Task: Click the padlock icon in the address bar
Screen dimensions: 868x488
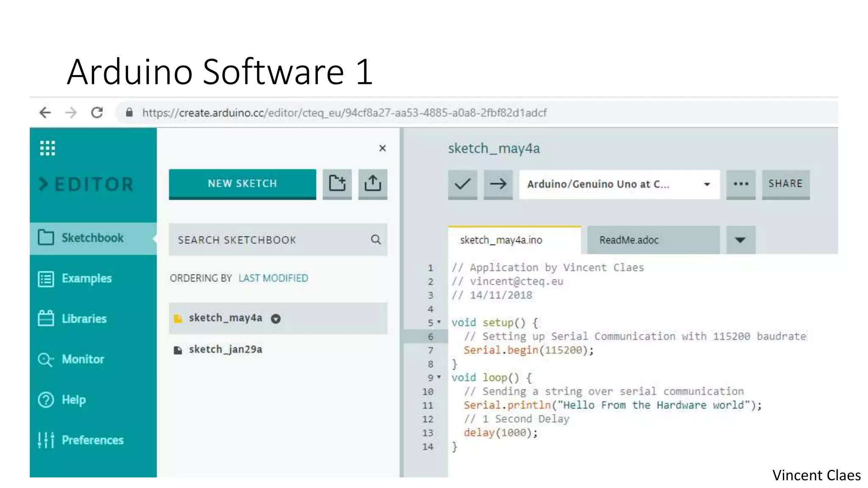Action: click(x=129, y=113)
